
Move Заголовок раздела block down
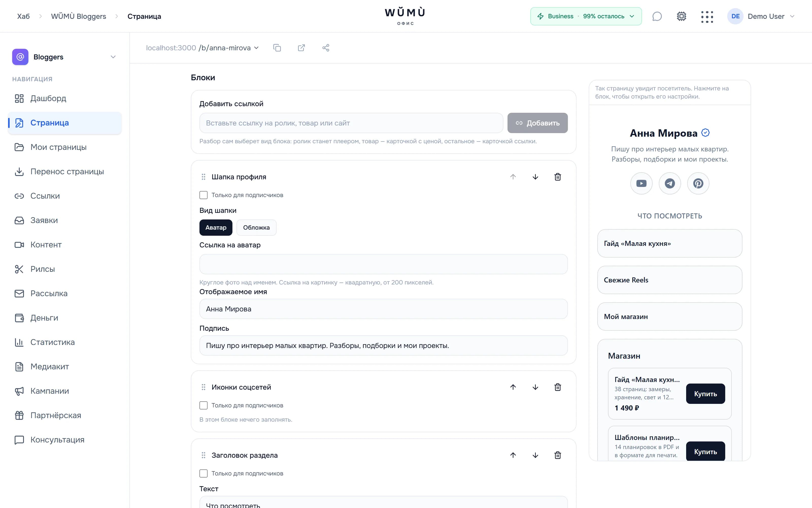point(535,455)
